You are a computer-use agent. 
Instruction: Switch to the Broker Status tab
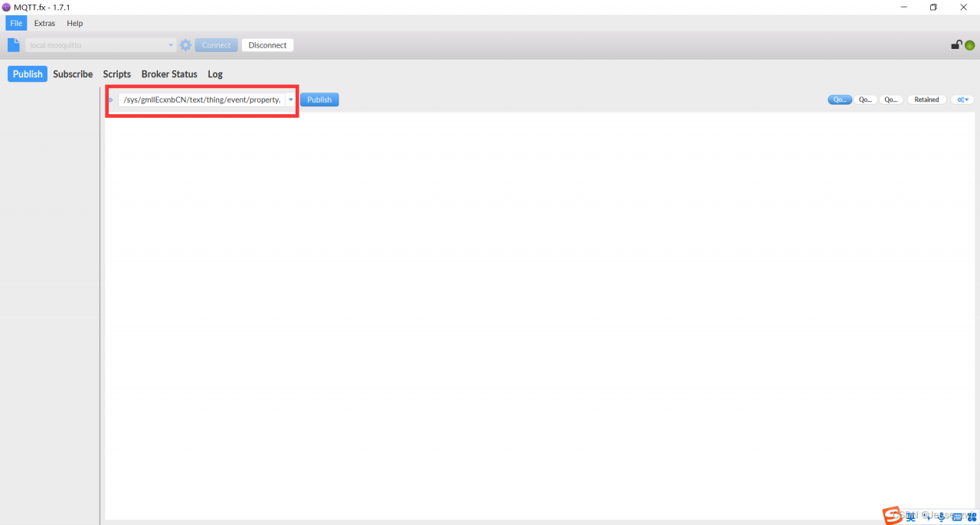click(x=169, y=74)
